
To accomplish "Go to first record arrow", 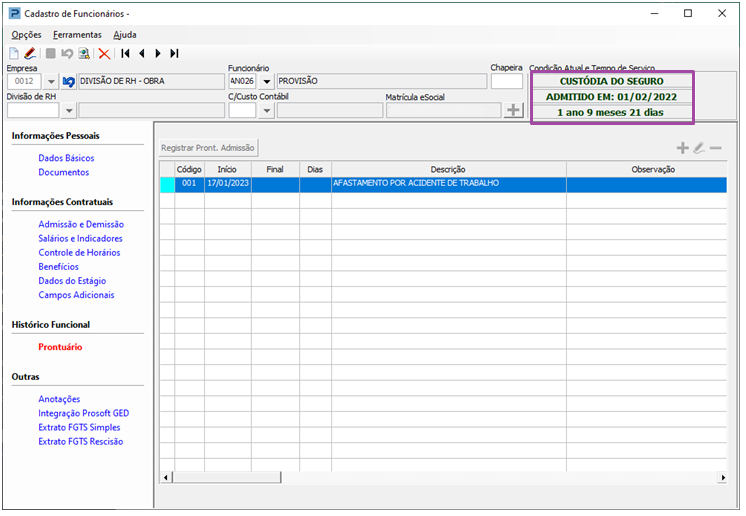I will point(125,53).
